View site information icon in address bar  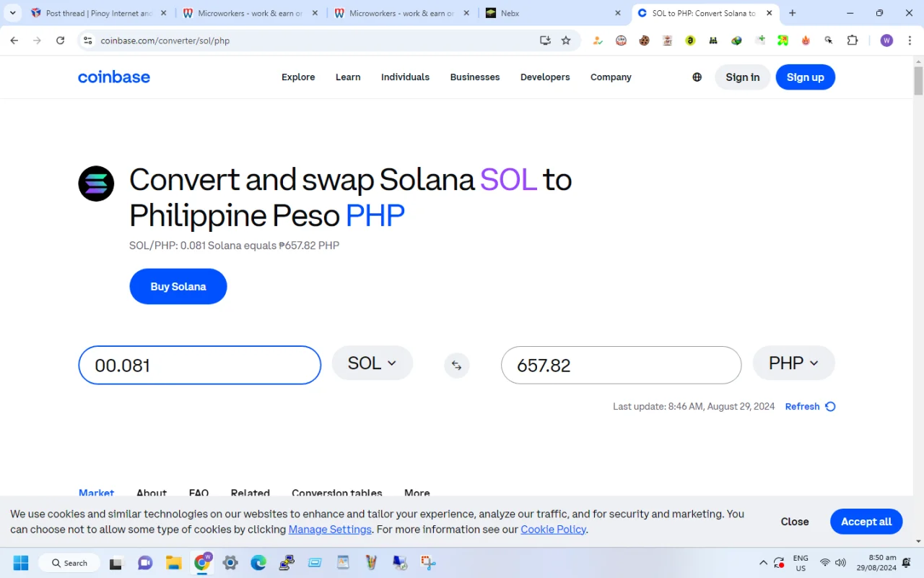tap(88, 40)
